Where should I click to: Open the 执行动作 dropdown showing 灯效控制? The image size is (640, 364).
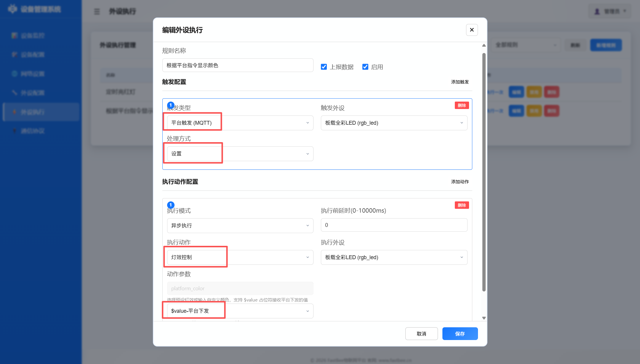coord(240,257)
